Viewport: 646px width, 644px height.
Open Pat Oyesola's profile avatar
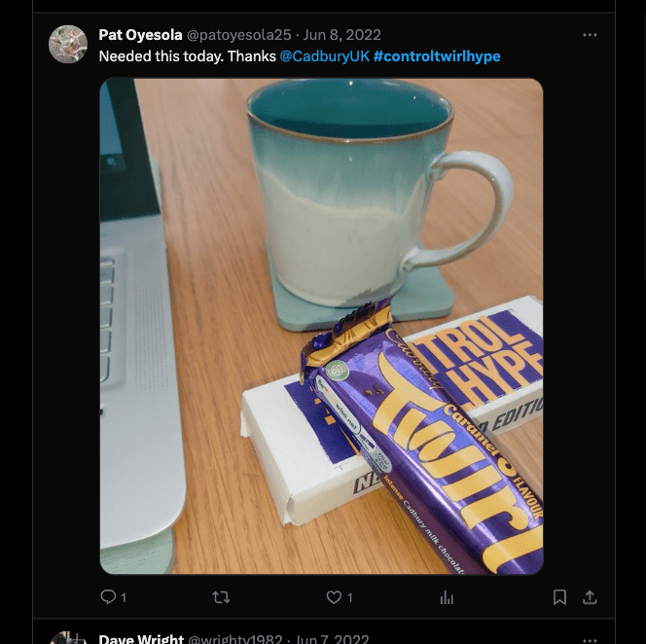pos(68,44)
